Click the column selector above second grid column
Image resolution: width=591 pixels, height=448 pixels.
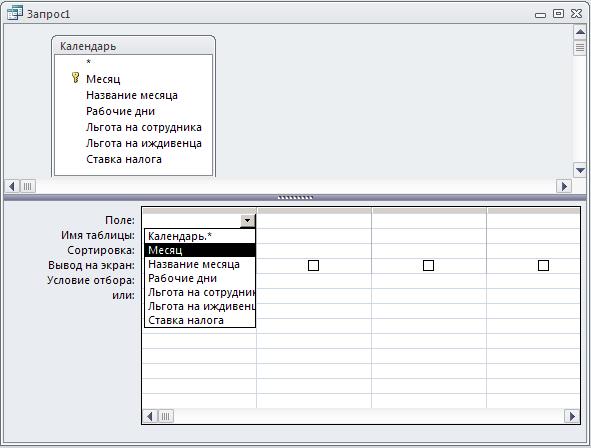click(x=314, y=210)
